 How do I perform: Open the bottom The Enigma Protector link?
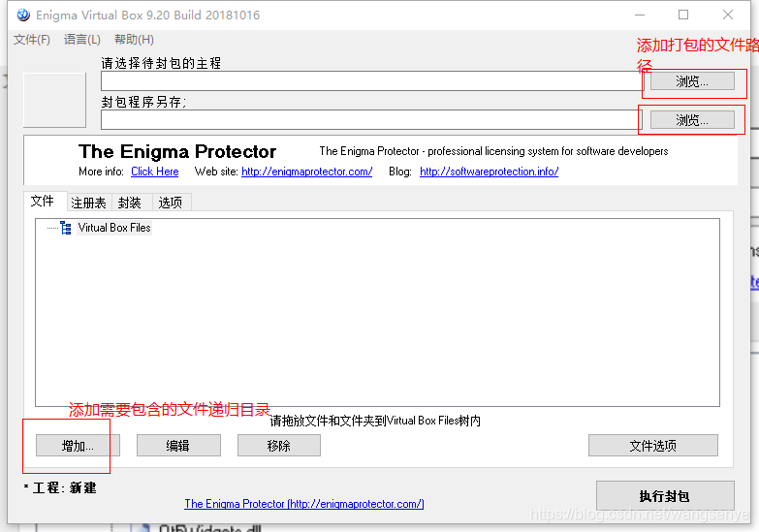coord(304,504)
